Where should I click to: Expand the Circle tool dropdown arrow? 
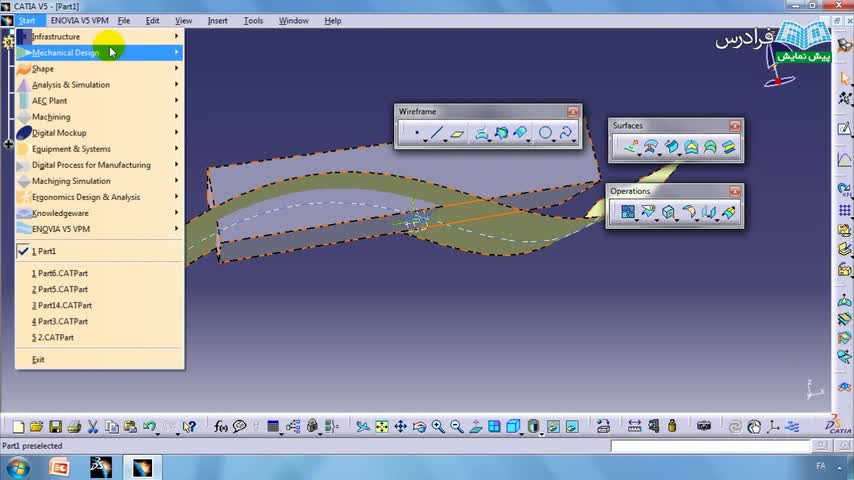coord(553,141)
